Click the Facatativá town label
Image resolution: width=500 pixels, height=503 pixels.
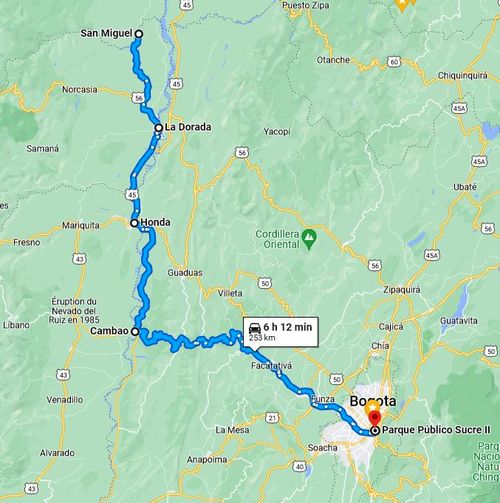click(271, 366)
